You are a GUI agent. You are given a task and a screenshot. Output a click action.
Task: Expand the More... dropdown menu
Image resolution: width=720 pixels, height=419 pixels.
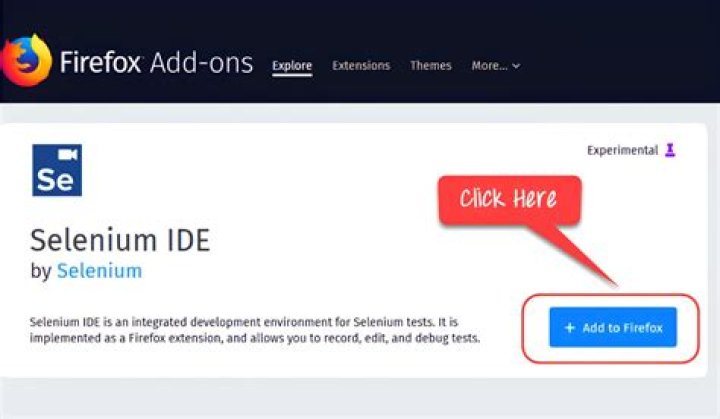pyautogui.click(x=495, y=66)
